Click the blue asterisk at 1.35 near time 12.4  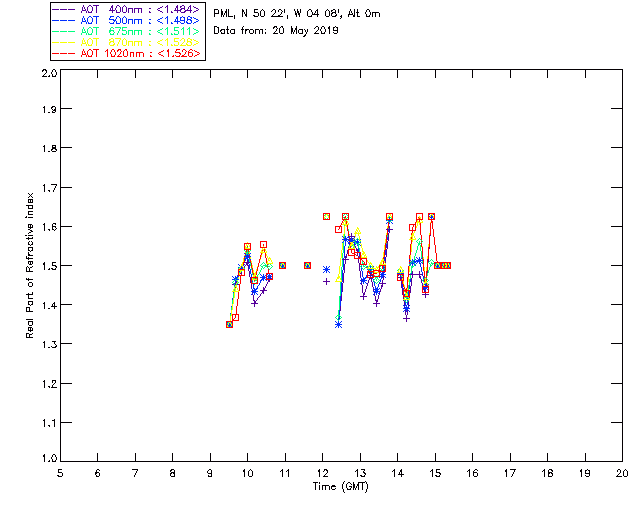click(x=338, y=325)
